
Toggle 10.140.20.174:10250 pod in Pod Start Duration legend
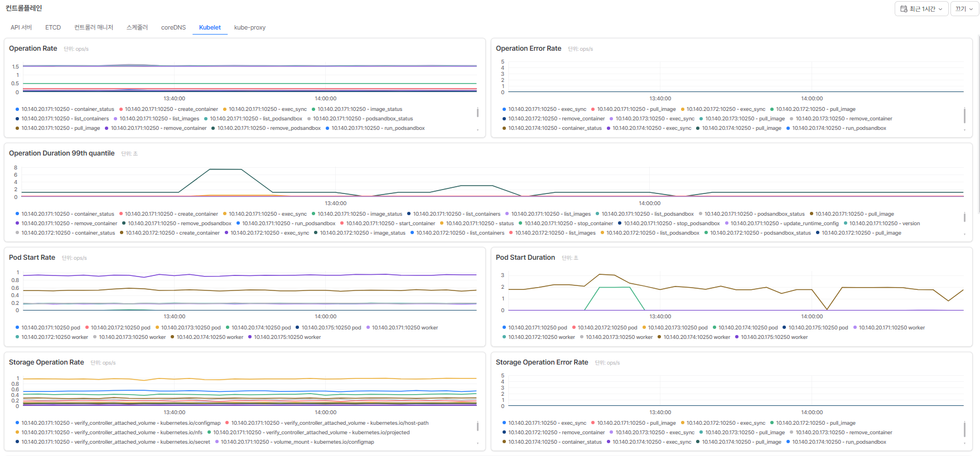745,328
